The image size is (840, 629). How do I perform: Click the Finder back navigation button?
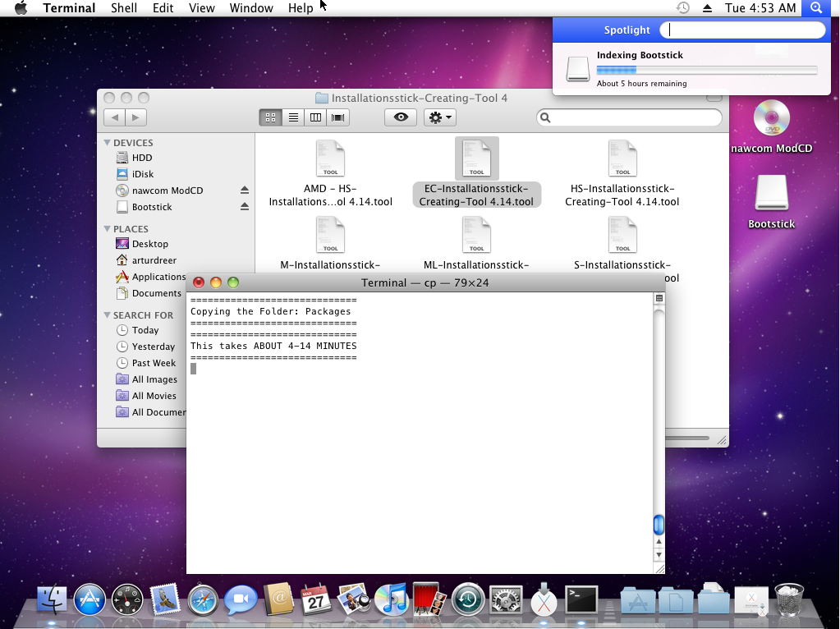point(115,117)
